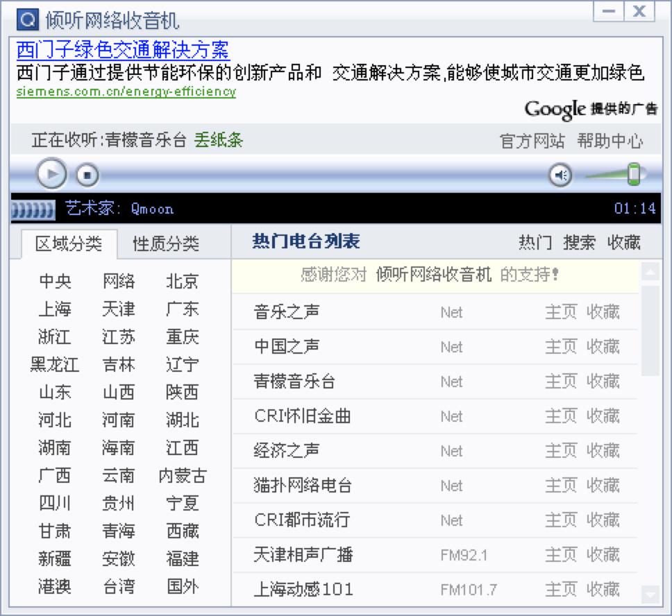Select the 天津 region
The width and height of the screenshot is (672, 616).
[119, 309]
